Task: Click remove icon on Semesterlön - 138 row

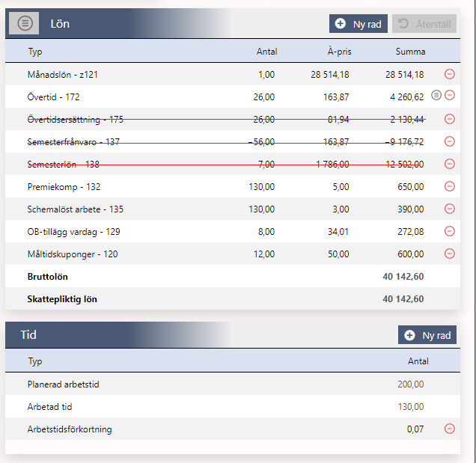Action: click(450, 164)
